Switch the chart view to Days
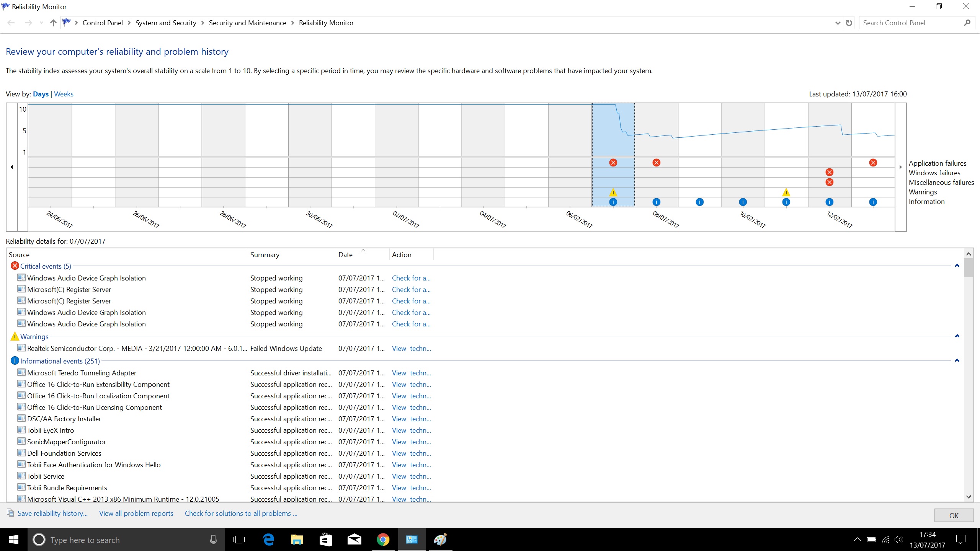The image size is (980, 551). point(41,94)
